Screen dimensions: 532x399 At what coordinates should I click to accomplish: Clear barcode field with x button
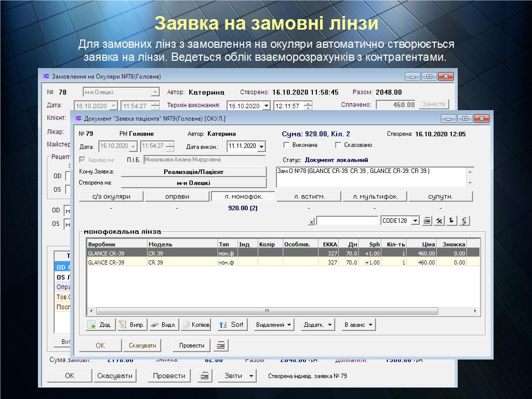tap(311, 221)
